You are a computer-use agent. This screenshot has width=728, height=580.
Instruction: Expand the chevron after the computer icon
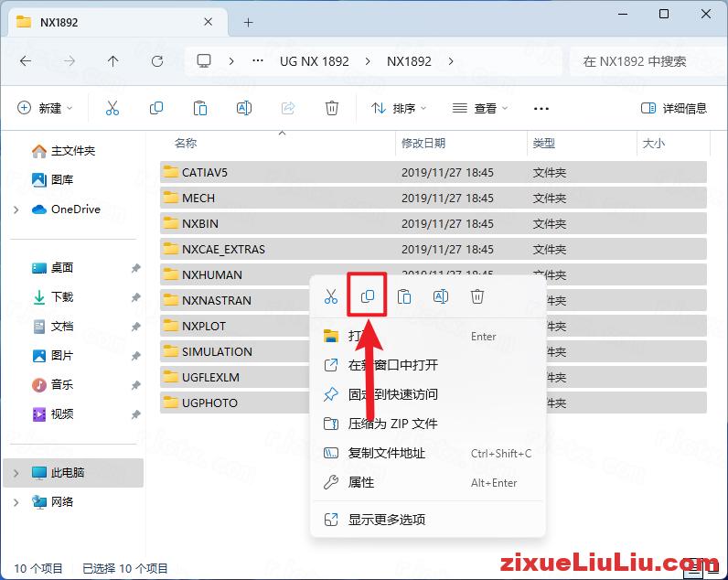pos(231,60)
